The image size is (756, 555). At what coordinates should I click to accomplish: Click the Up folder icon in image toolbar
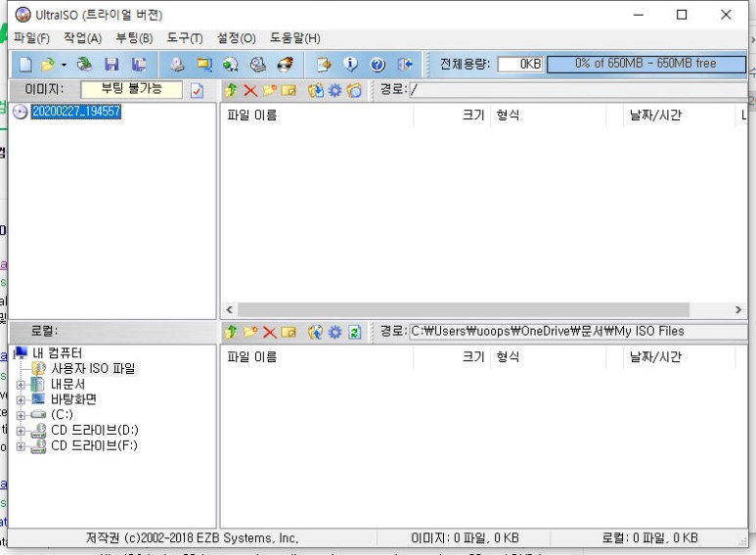click(x=231, y=90)
